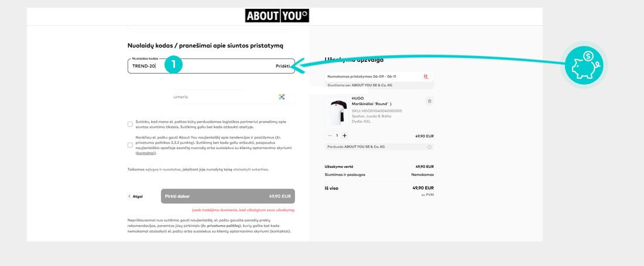644x266 pixels.
Task: Open seller info icon beside ABOUT YOU SE
Action: click(x=429, y=147)
